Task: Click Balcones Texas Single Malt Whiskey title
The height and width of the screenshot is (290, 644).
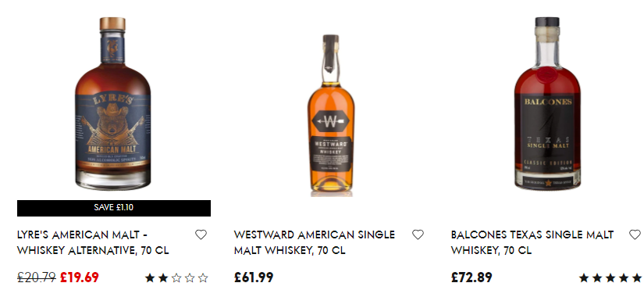Action: point(532,242)
